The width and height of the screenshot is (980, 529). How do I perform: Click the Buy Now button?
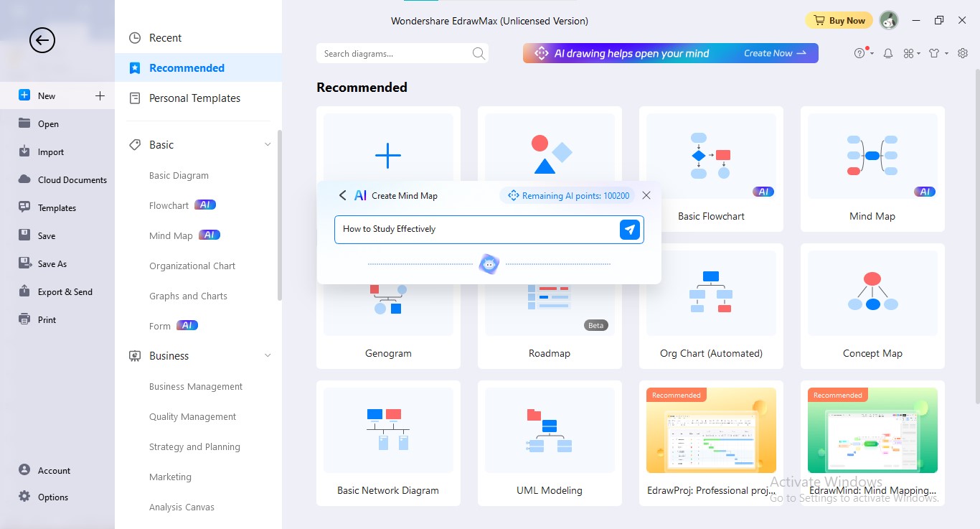click(x=839, y=20)
